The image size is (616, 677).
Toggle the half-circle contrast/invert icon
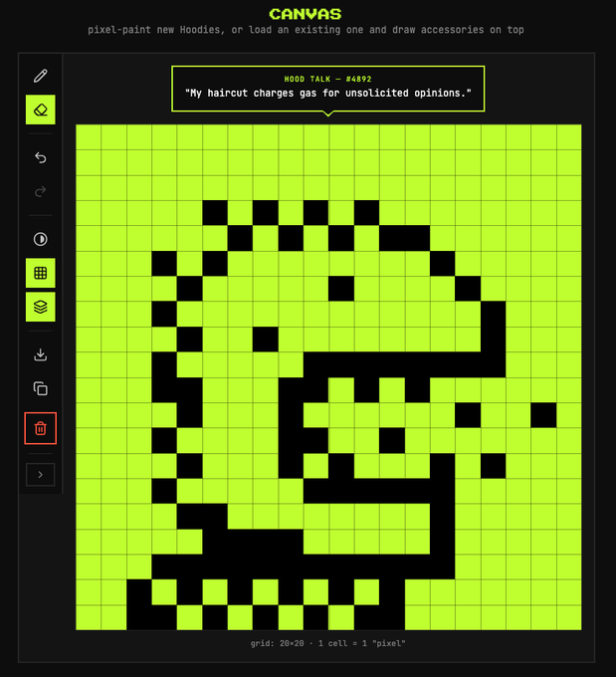[x=40, y=239]
